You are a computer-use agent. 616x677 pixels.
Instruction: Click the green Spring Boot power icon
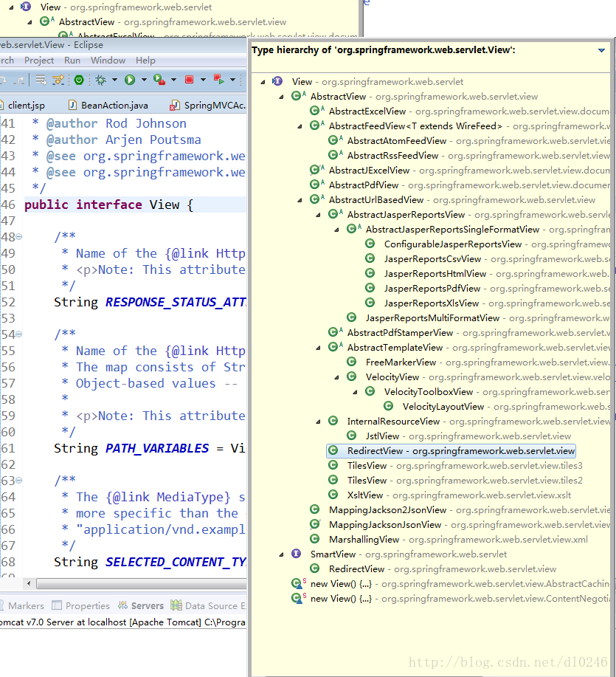coord(79,80)
